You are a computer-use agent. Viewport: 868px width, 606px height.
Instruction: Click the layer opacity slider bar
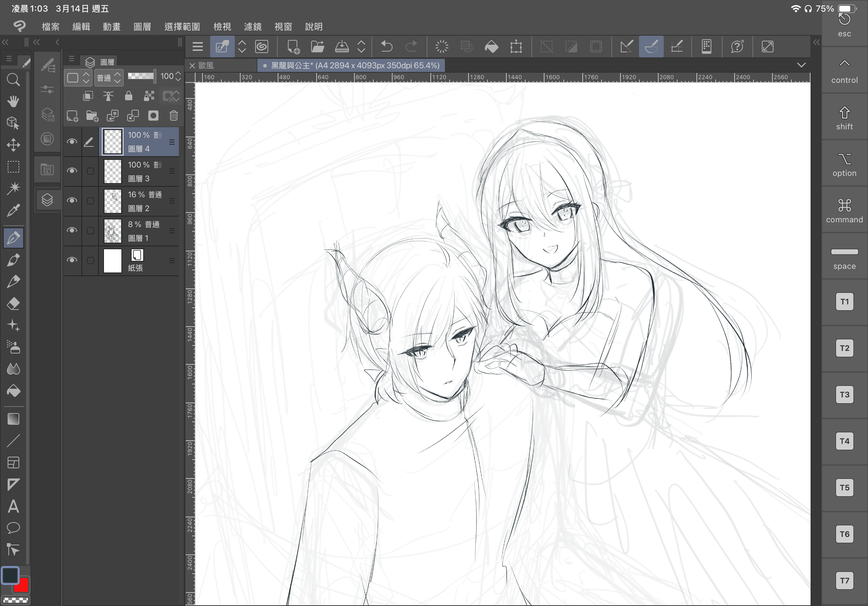(141, 76)
